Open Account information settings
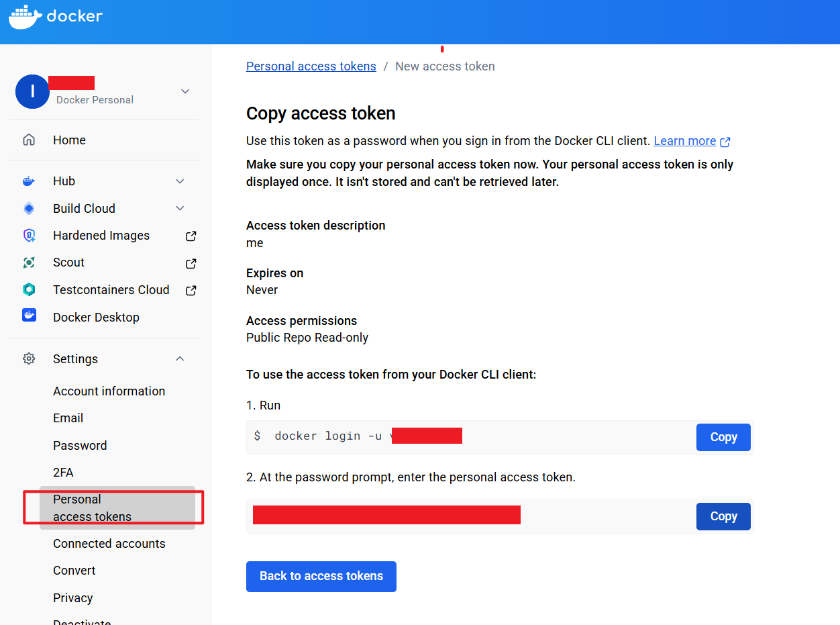Screen dimensions: 840x625 click(109, 391)
